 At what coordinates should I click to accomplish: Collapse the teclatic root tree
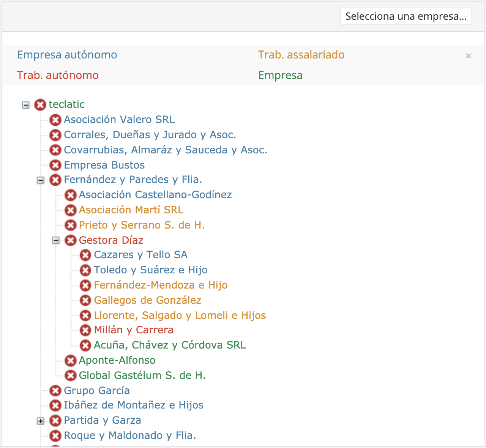click(25, 105)
